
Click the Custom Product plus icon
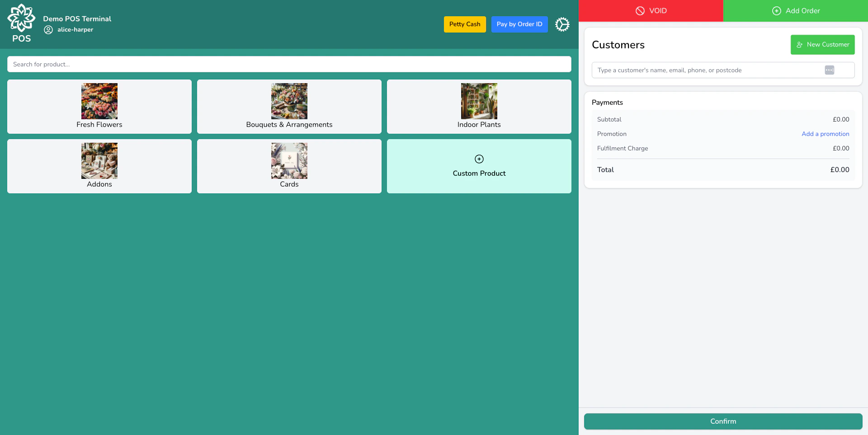pos(479,159)
